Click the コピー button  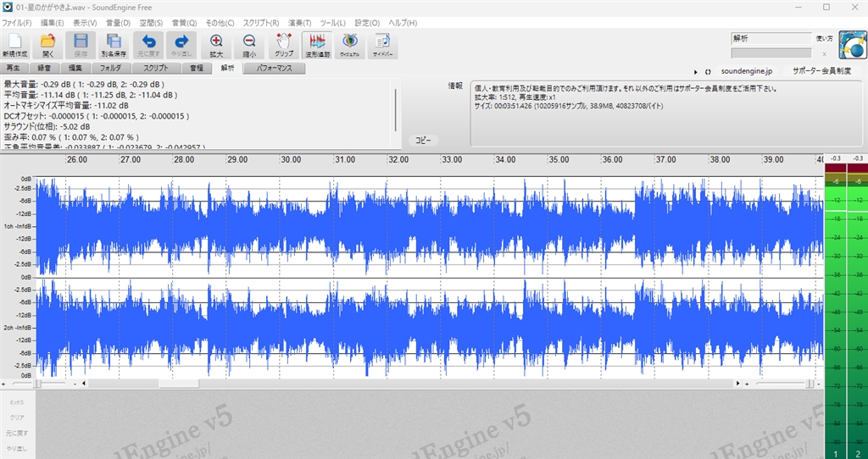423,141
